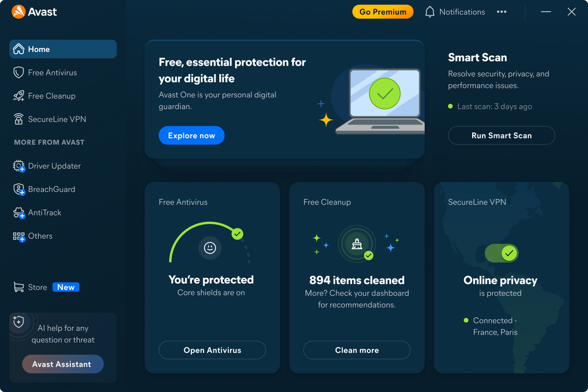The image size is (588, 392).
Task: Select Free Antivirus in the sidebar
Action: [x=52, y=72]
